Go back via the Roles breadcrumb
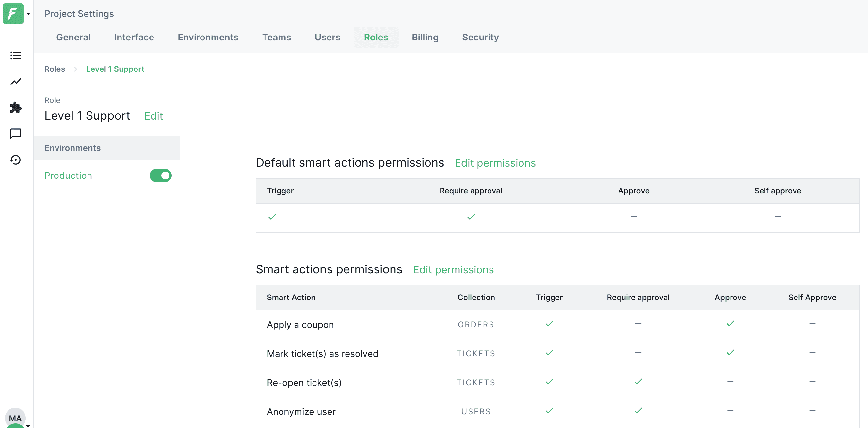868x428 pixels. 55,69
